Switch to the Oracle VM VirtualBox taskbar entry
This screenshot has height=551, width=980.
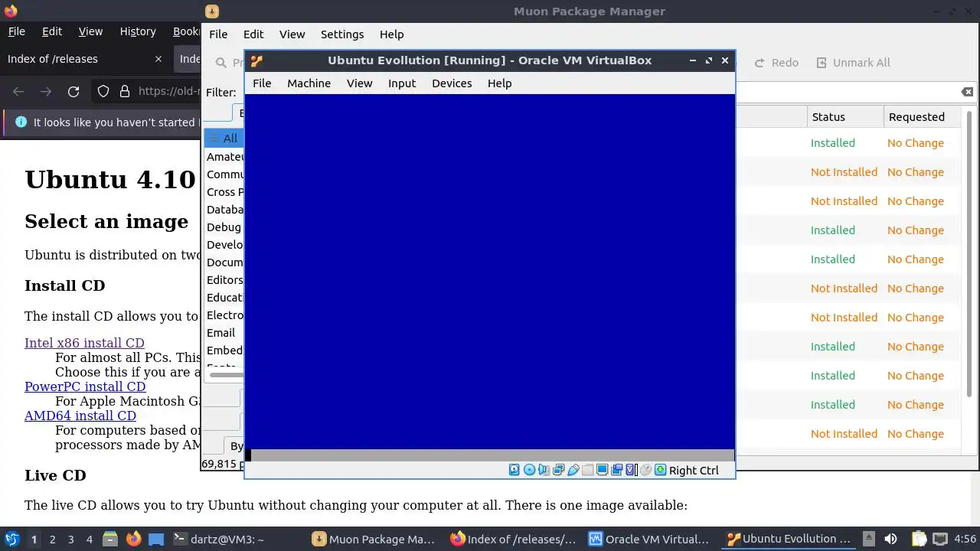tap(650, 539)
